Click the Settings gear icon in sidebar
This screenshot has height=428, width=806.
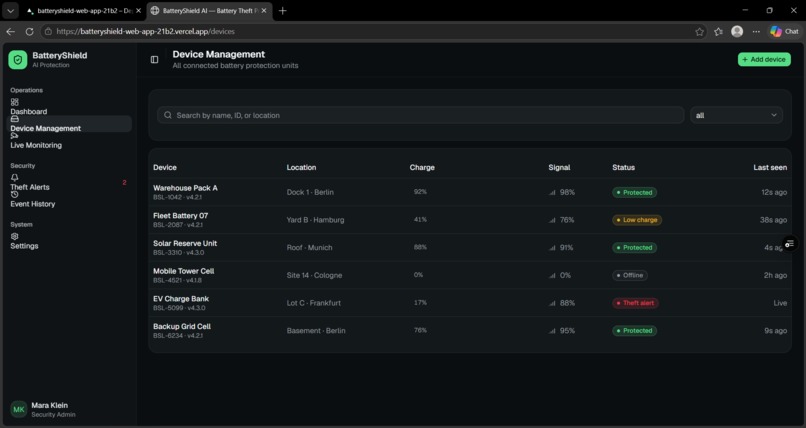click(14, 237)
